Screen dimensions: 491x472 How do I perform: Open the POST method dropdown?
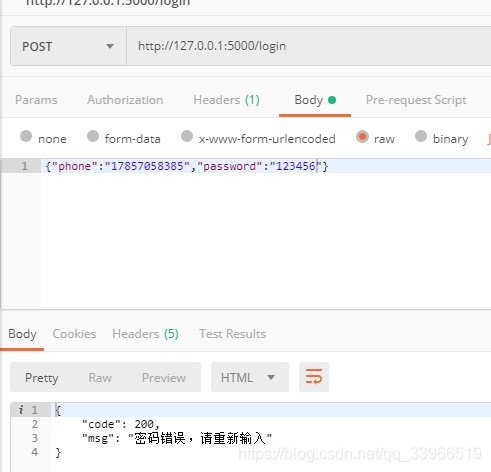tap(68, 46)
